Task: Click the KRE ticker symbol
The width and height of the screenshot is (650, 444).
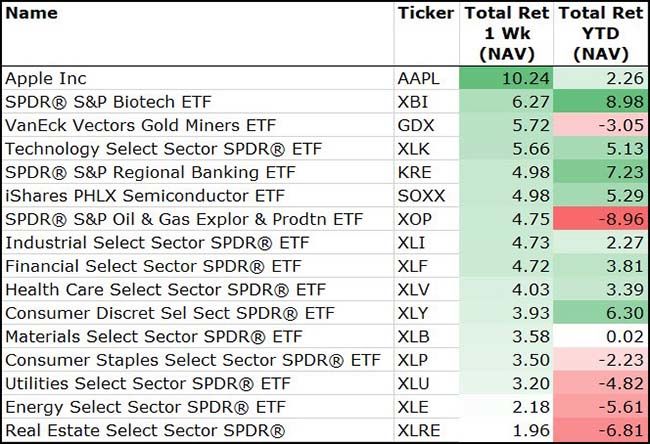Action: pos(414,172)
